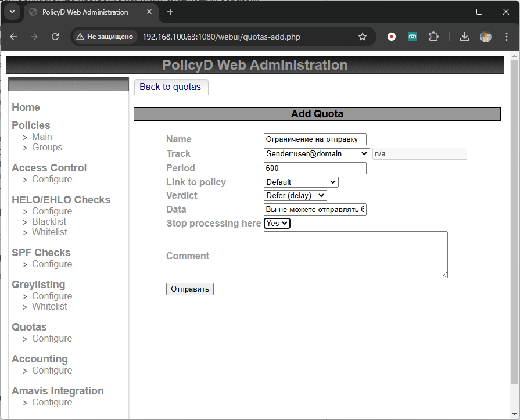The width and height of the screenshot is (520, 420).
Task: Click the page vertical scrollbar thumb
Action: (x=514, y=222)
